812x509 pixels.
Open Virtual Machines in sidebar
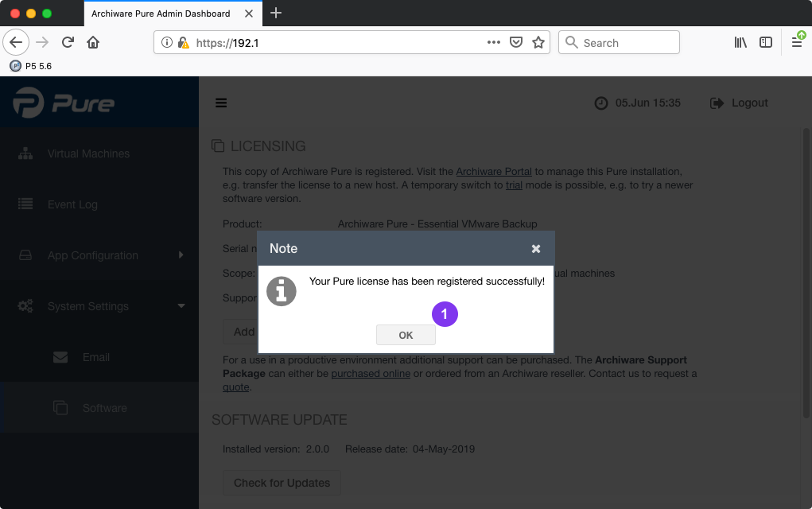tap(87, 153)
